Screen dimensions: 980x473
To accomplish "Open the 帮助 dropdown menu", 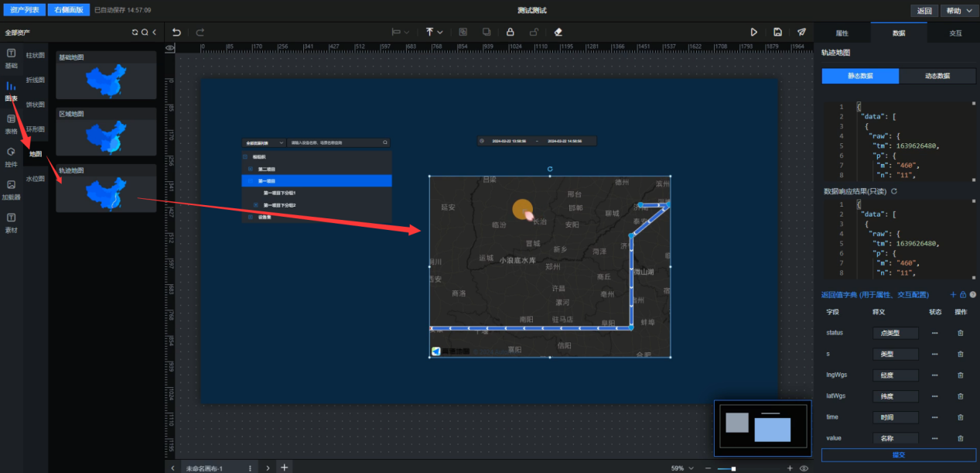I will (x=958, y=11).
